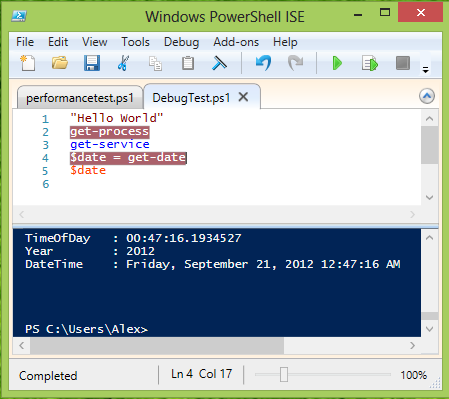Click the $date = get-date line
Viewport: 449px width, 399px height.
(128, 158)
